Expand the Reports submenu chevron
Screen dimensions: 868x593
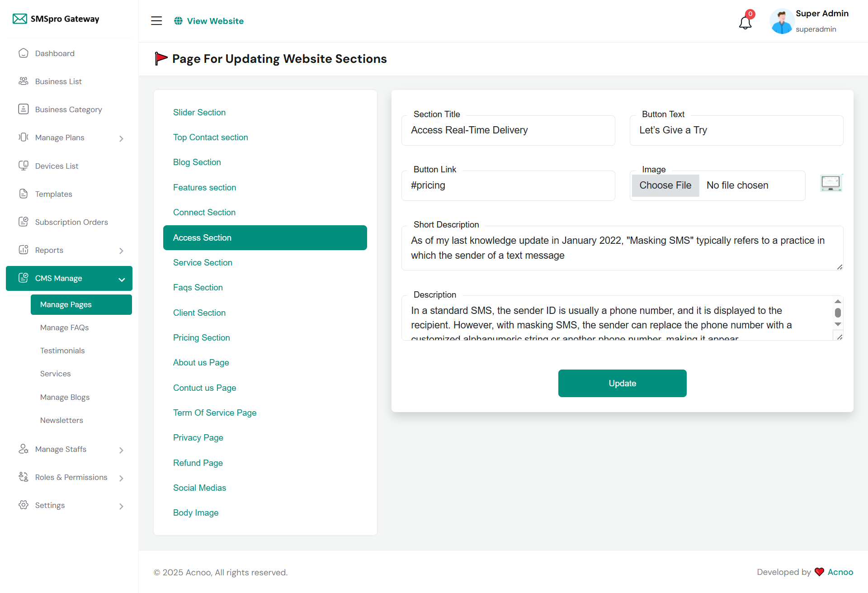121,251
